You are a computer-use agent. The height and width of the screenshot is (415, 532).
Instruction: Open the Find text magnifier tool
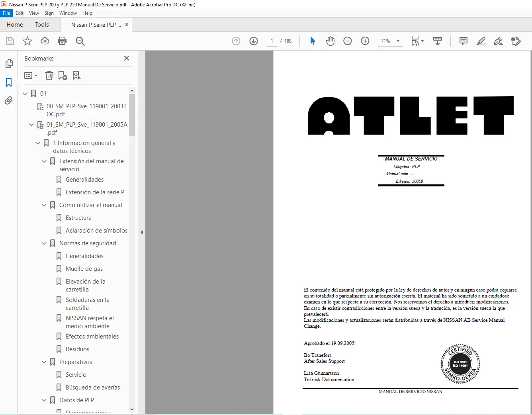(80, 41)
